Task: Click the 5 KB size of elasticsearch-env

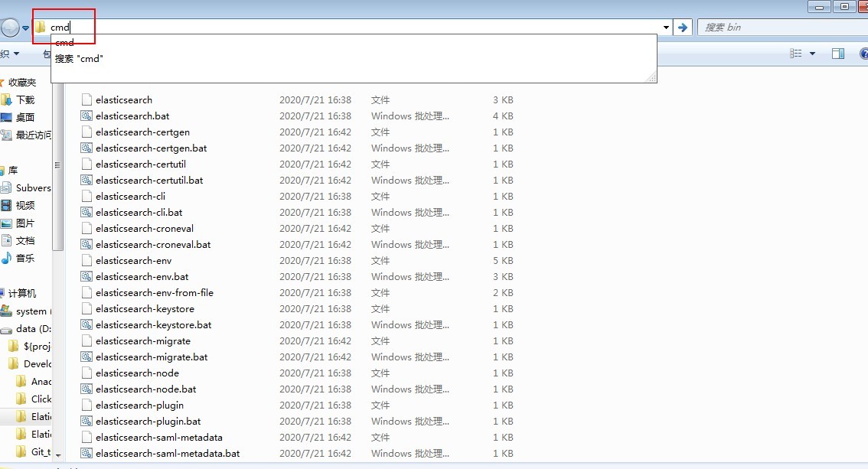Action: pos(503,260)
